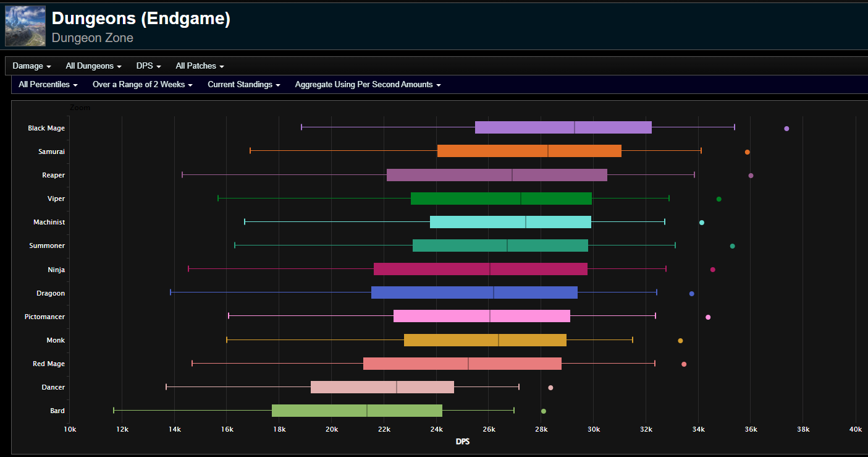Click the Red Mage outlier dot
The image size is (868, 457).
[683, 364]
